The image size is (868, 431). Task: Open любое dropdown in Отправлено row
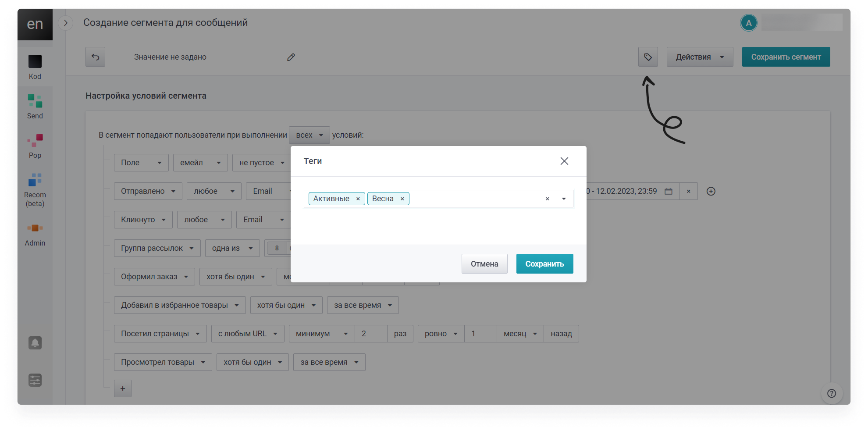[x=214, y=191]
